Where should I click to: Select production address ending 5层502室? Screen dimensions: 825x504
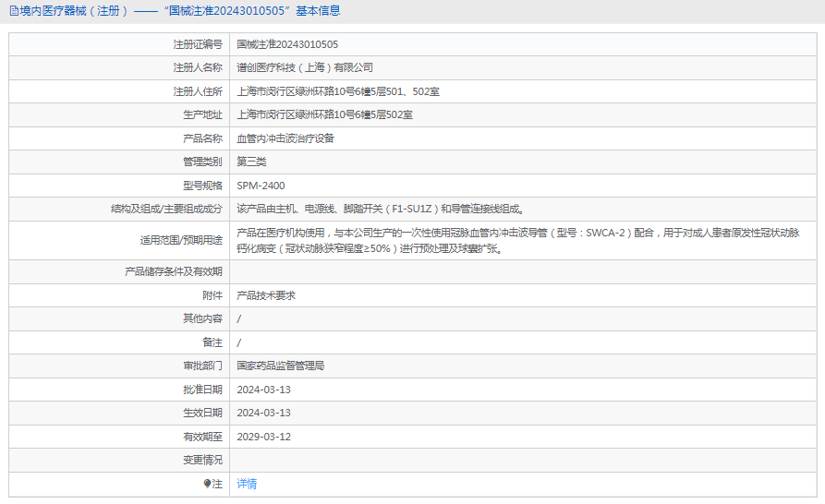tap(324, 114)
